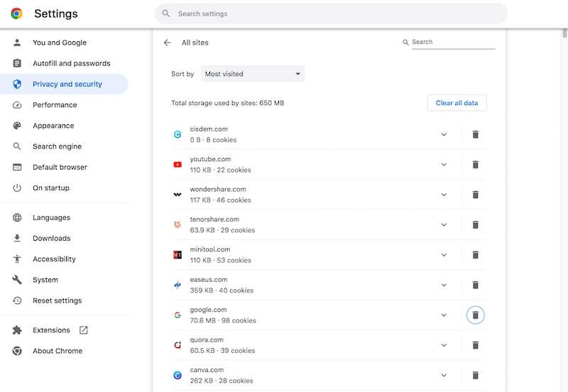This screenshot has height=392, width=568.
Task: Click the wondershare.com favicon
Action: 177,195
